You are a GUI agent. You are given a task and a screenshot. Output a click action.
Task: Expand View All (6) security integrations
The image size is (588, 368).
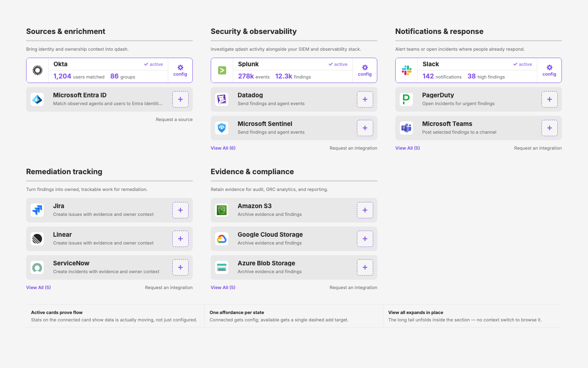coord(223,148)
